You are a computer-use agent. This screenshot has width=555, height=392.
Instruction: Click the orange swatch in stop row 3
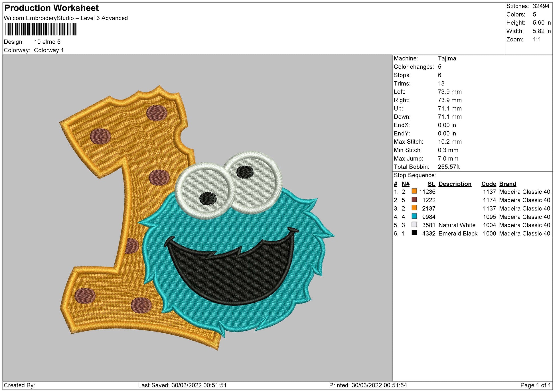tap(414, 208)
